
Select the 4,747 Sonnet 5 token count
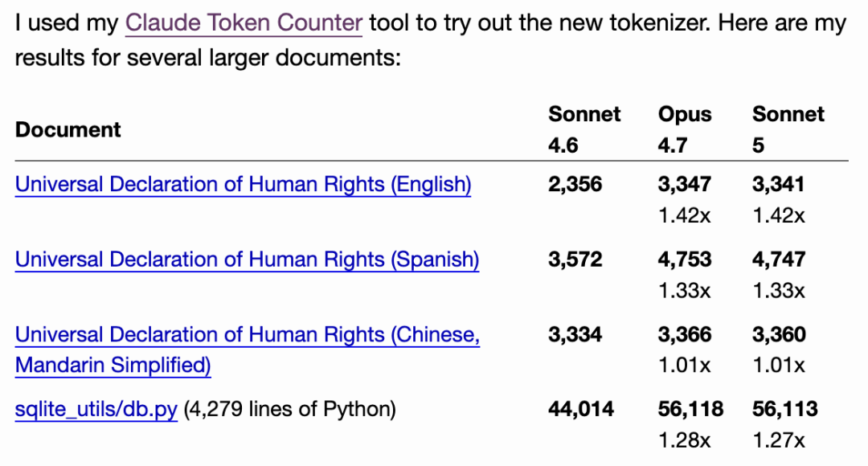(x=779, y=260)
